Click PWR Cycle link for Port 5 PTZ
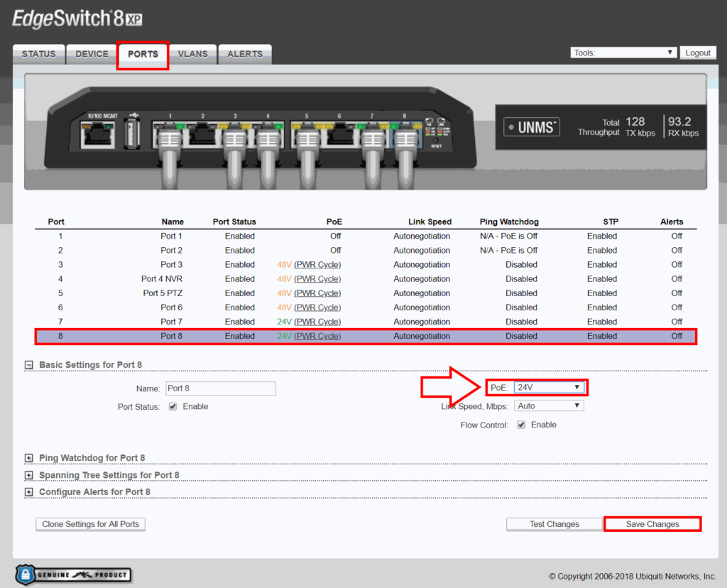Viewport: 727px width, 588px height. point(317,293)
